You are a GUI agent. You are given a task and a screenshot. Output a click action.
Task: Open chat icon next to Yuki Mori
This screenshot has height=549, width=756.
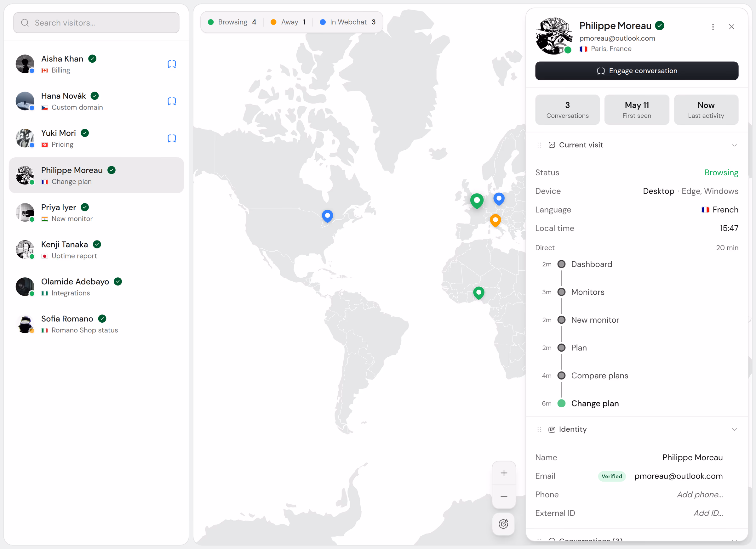(x=172, y=138)
